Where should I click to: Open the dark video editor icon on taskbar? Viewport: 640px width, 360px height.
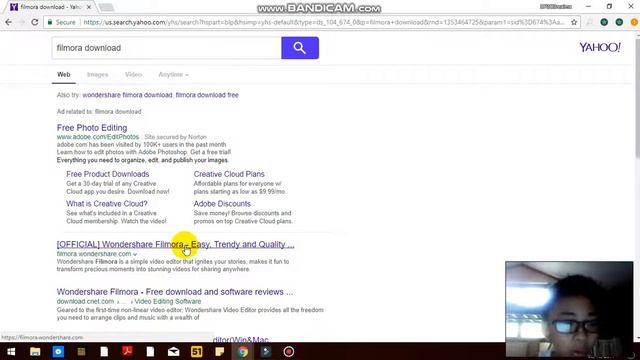(x=266, y=351)
